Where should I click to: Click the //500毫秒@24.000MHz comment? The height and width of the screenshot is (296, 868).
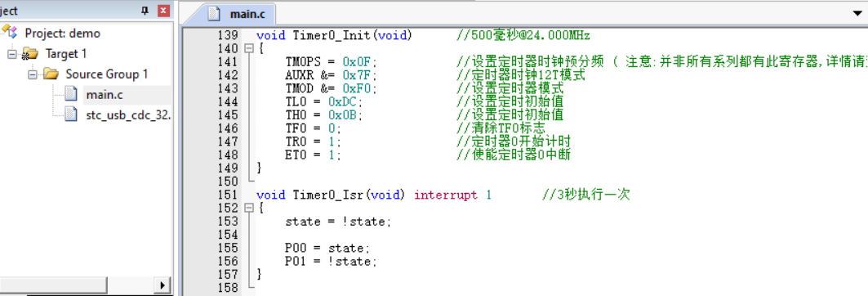[x=523, y=35]
